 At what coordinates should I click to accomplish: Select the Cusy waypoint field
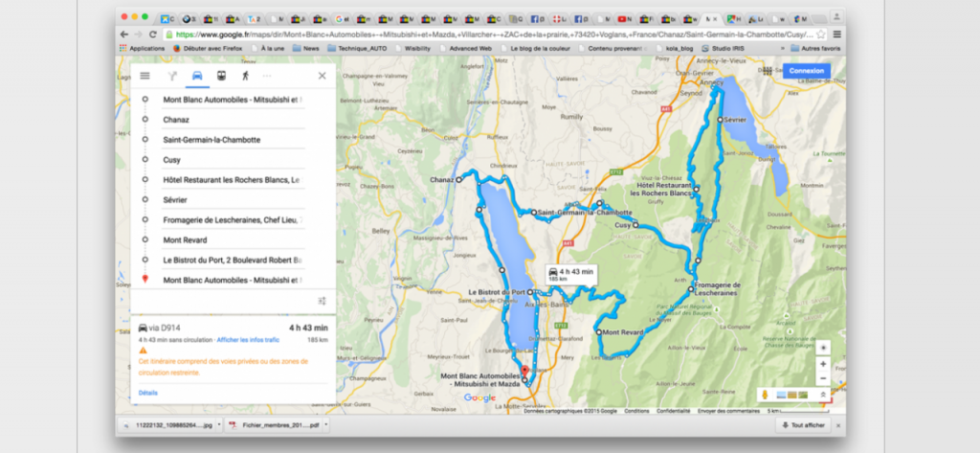(234, 160)
